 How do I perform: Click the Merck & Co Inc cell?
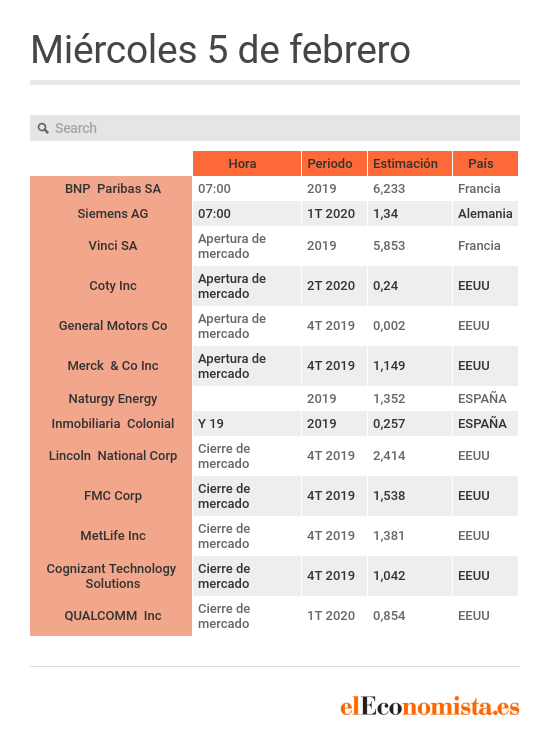point(111,366)
